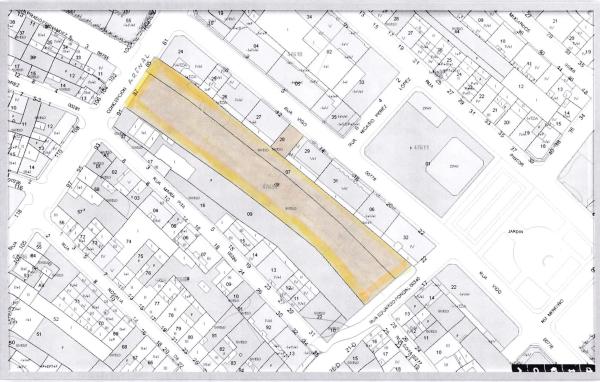This screenshot has height=382, width=600.
Task: Click parcel number 52 in the long lot
Action: point(56,319)
